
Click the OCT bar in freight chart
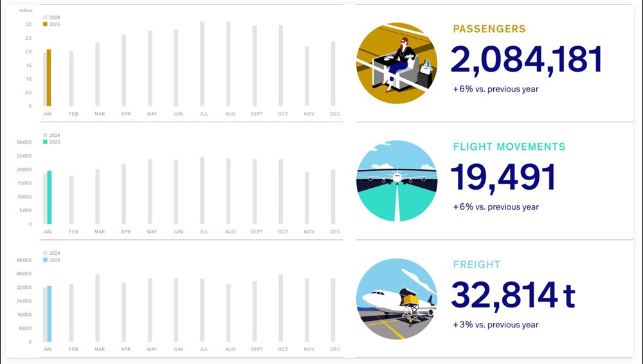280,308
